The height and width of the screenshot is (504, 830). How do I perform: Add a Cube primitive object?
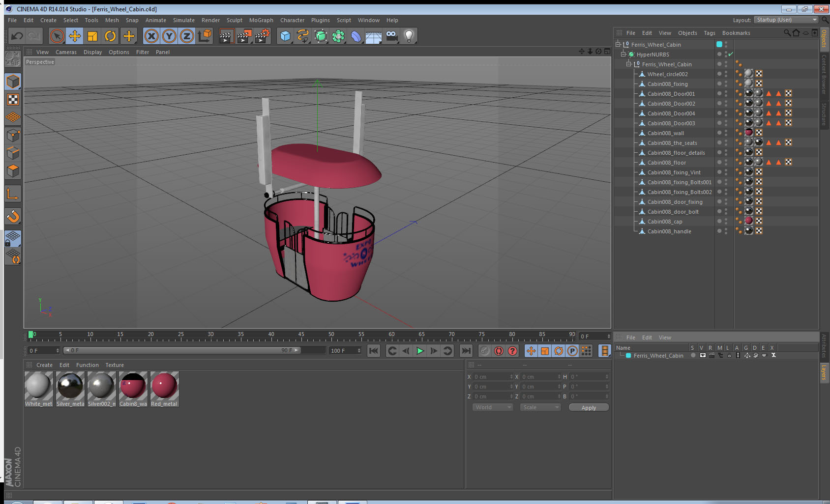[x=285, y=36]
